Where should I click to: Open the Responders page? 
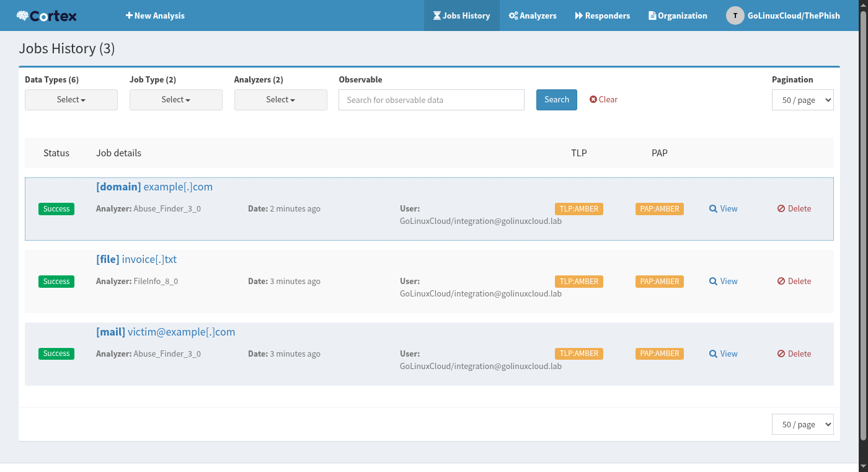pyautogui.click(x=603, y=16)
